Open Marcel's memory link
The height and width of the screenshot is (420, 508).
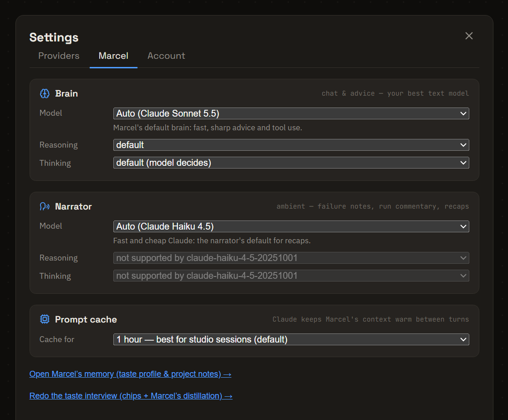point(130,374)
